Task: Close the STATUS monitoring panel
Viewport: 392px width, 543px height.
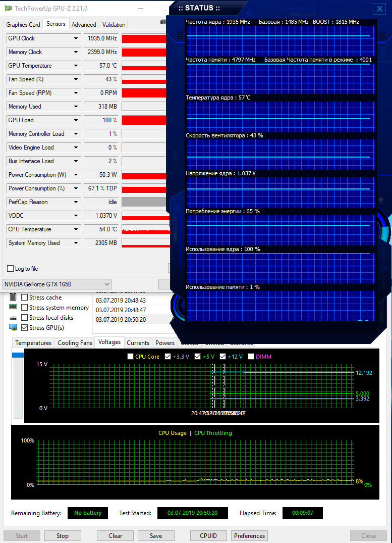Action: coord(379,9)
